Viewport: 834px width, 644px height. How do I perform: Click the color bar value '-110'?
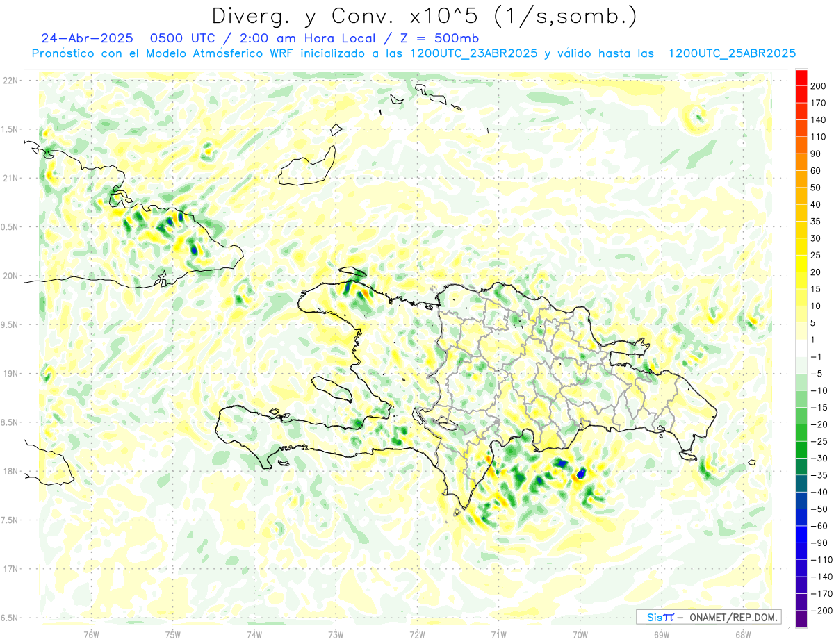coord(821,560)
